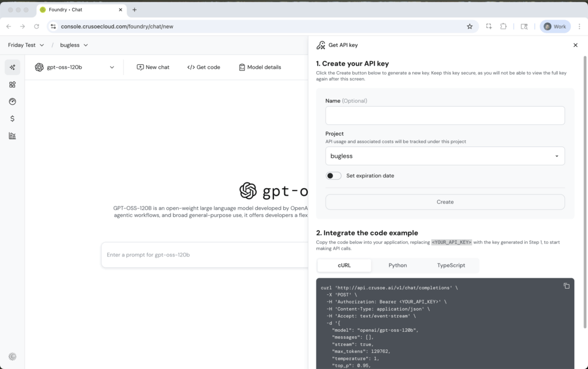Click the Create API key button

[445, 202]
